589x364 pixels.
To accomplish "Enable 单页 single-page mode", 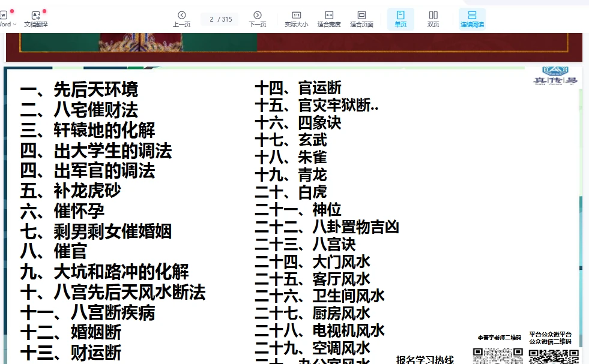I will coord(400,19).
